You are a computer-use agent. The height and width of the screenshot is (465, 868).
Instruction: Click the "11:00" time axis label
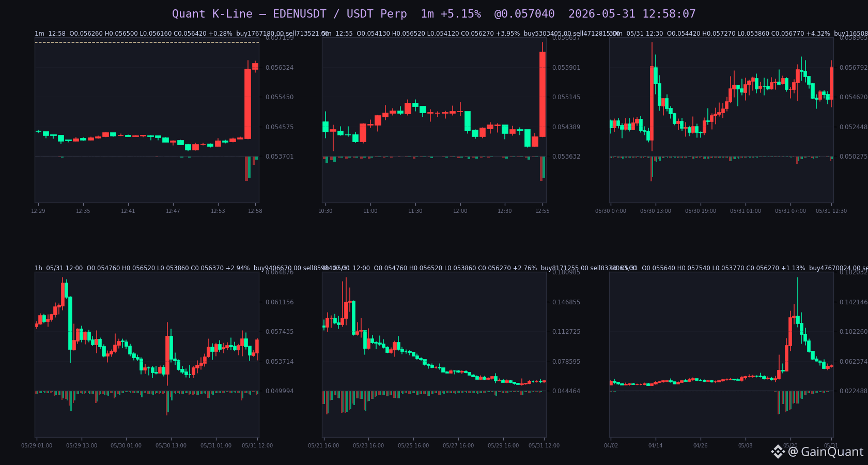(370, 211)
